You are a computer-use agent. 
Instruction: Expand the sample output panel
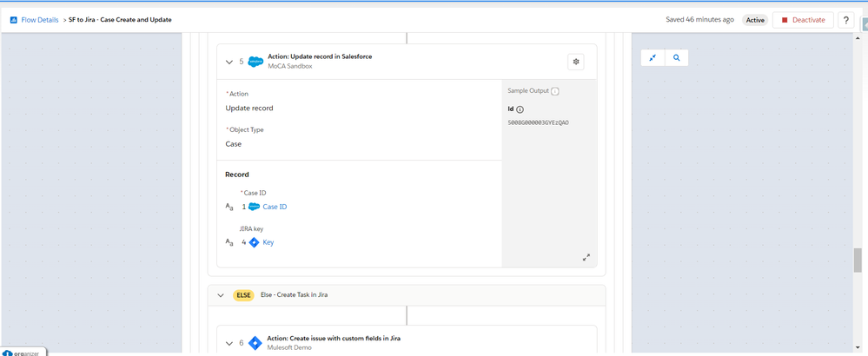pos(586,257)
